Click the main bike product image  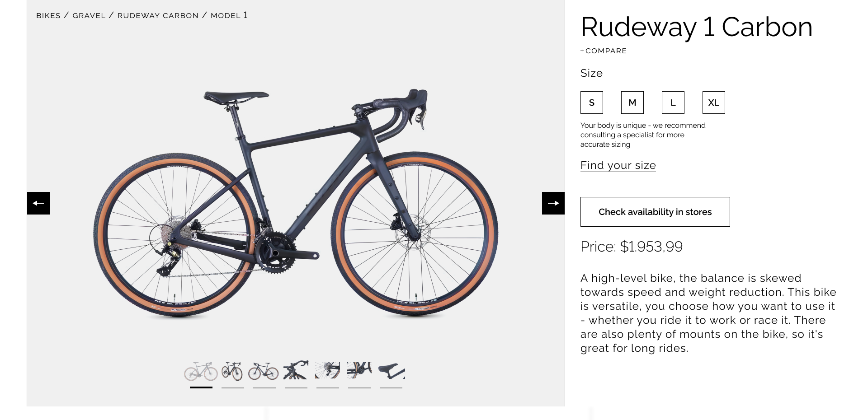tap(296, 203)
